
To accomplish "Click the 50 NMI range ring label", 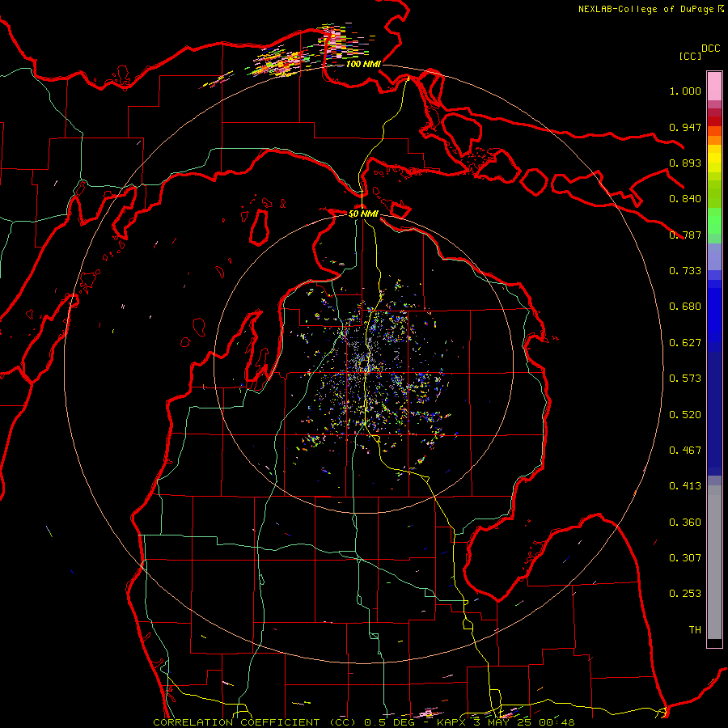I will tap(363, 214).
